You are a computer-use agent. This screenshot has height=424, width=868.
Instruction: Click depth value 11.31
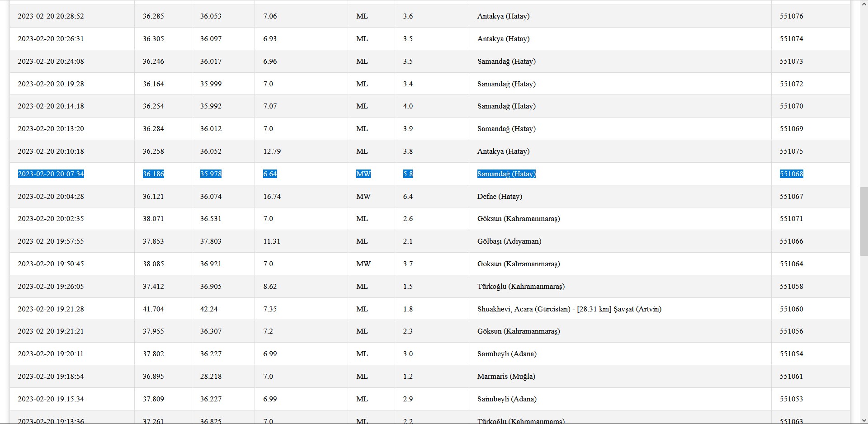point(272,241)
